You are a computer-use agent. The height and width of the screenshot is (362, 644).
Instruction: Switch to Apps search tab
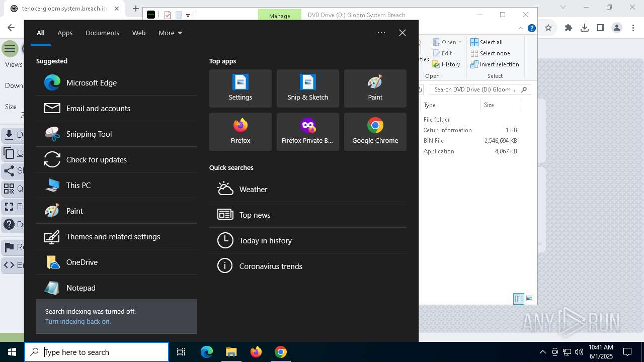65,33
